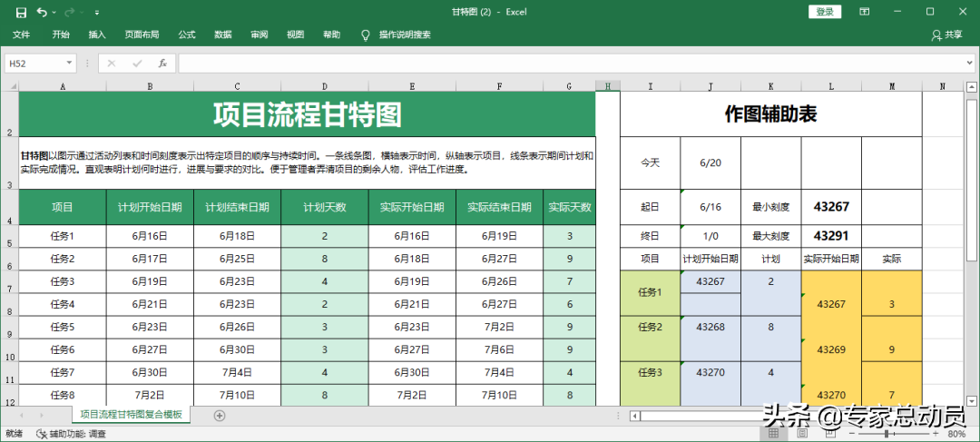Click the 辅助功能: 调查 accessibility status
Viewport: 980px width, 442px height.
pyautogui.click(x=72, y=433)
